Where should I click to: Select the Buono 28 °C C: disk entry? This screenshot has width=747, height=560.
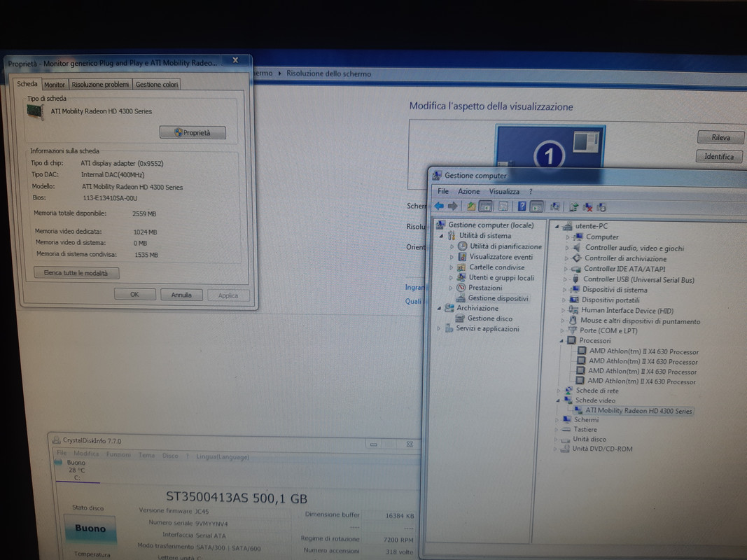[76, 470]
